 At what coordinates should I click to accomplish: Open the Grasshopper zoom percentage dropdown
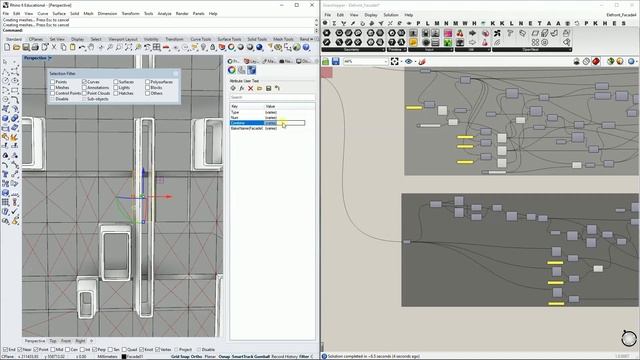(x=386, y=62)
